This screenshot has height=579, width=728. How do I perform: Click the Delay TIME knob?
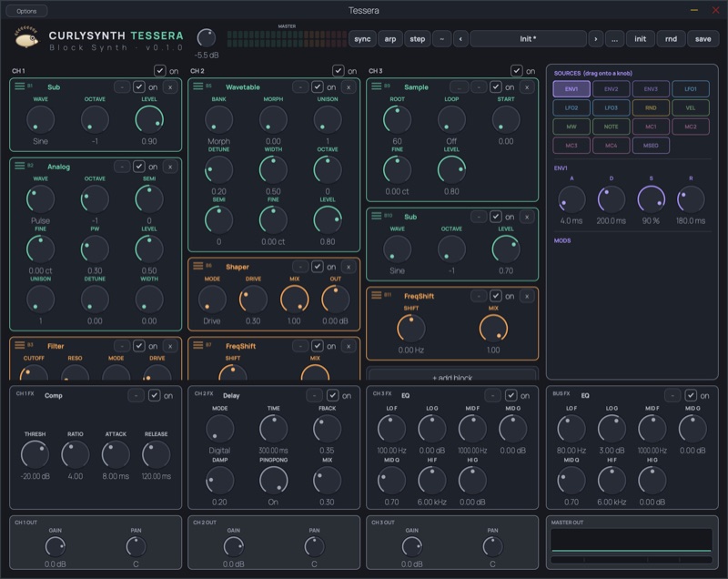pyautogui.click(x=274, y=429)
